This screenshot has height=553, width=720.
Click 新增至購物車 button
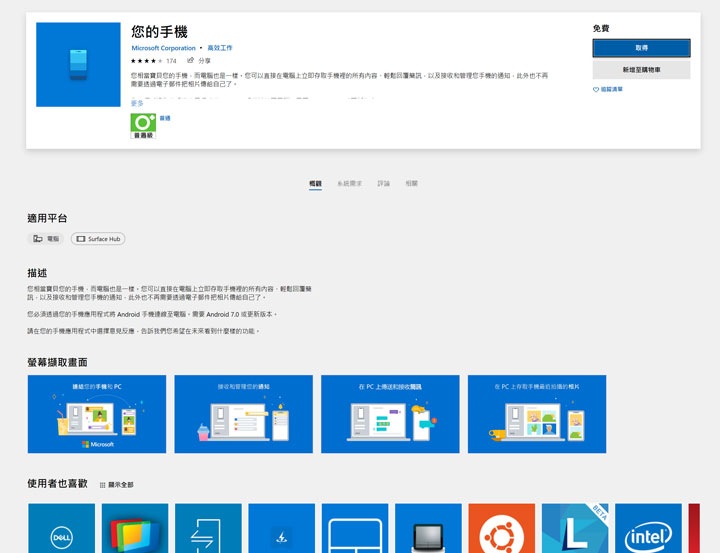(x=641, y=70)
